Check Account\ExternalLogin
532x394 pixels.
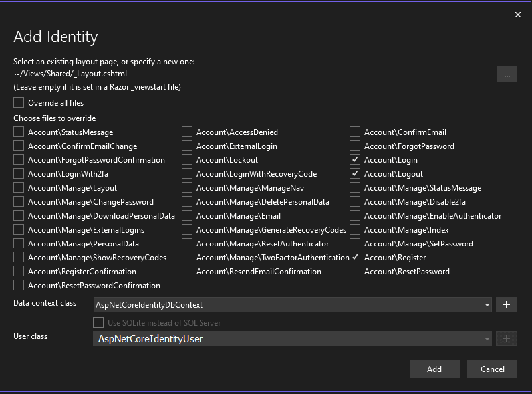[x=187, y=146]
